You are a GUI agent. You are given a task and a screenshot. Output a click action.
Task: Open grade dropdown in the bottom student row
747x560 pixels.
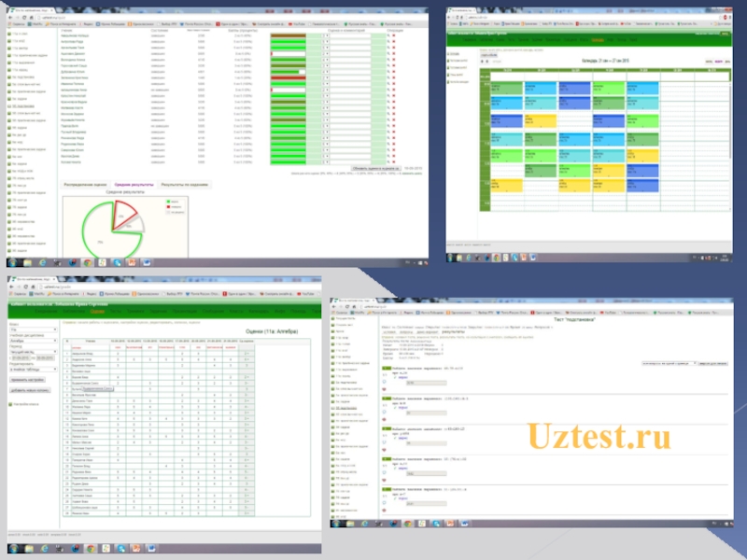click(325, 161)
